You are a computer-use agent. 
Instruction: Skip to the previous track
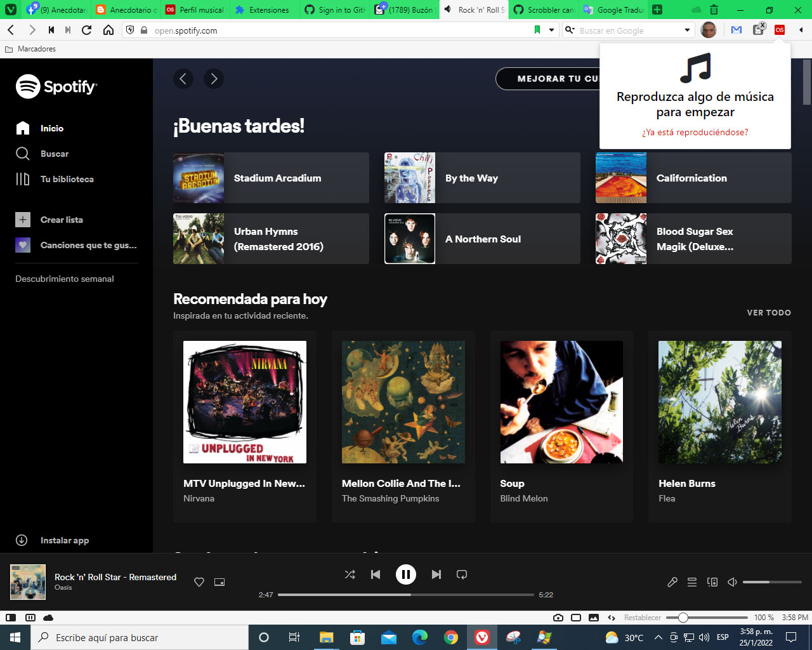(376, 574)
